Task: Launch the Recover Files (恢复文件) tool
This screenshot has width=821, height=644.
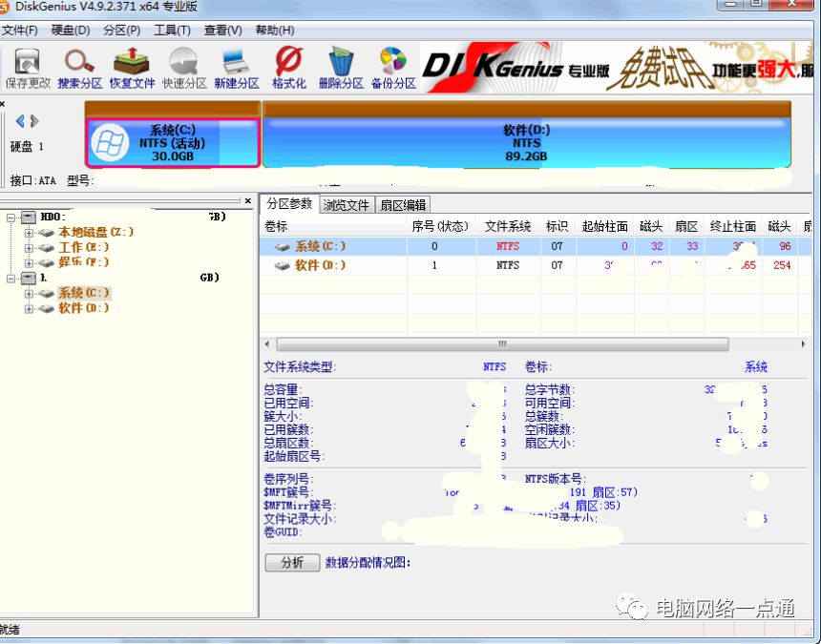Action: coord(132,68)
